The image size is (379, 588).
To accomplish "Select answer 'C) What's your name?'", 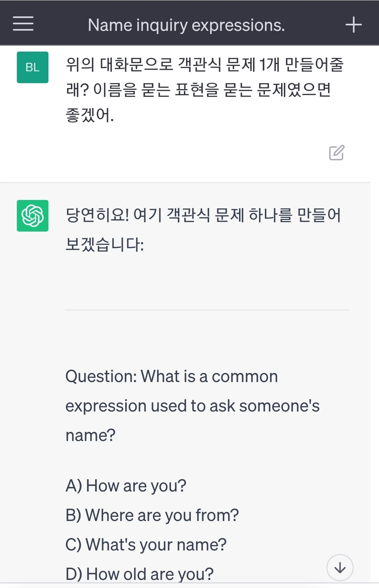I will point(146,545).
